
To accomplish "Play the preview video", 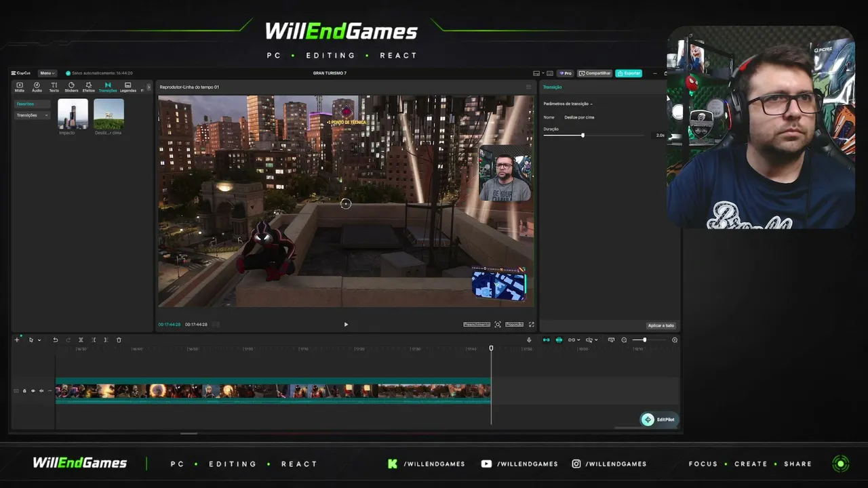I will pyautogui.click(x=346, y=325).
